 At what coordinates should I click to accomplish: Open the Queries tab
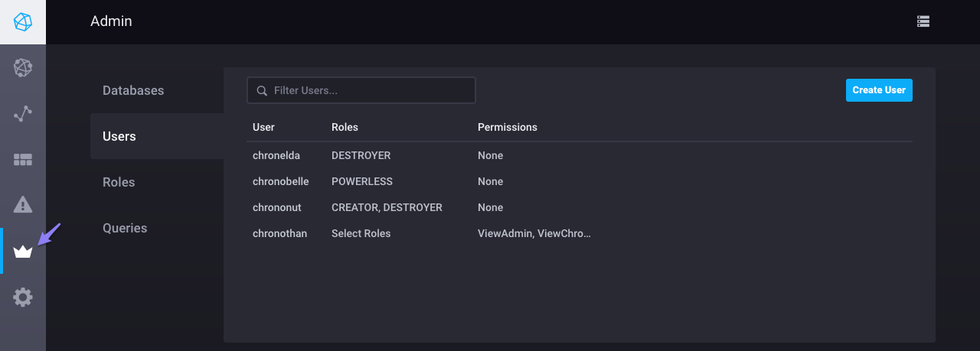125,228
